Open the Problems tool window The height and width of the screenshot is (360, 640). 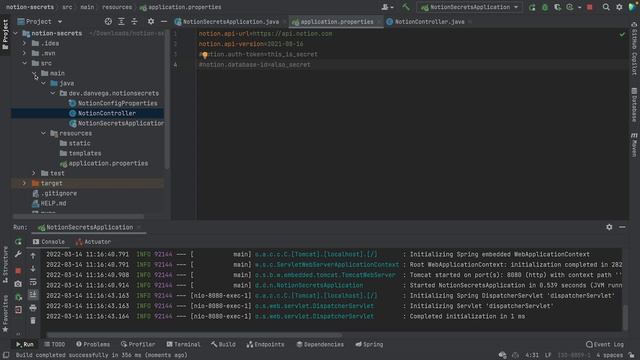(x=93, y=344)
